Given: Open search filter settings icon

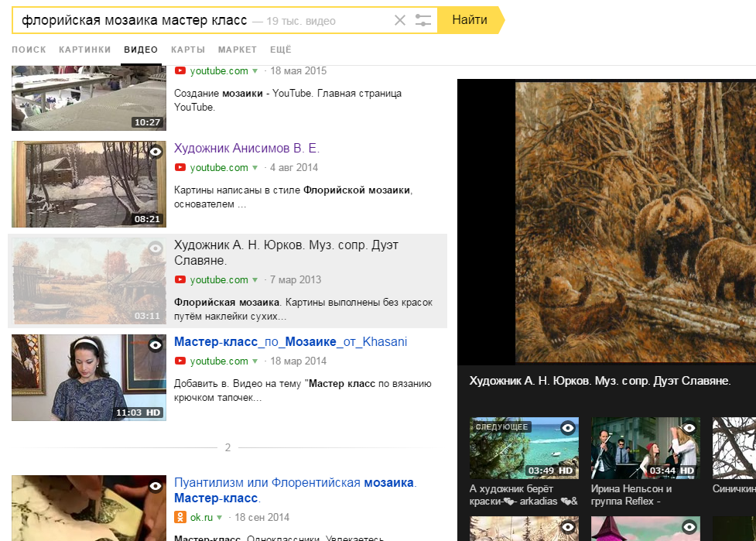Looking at the screenshot, I should coord(422,20).
